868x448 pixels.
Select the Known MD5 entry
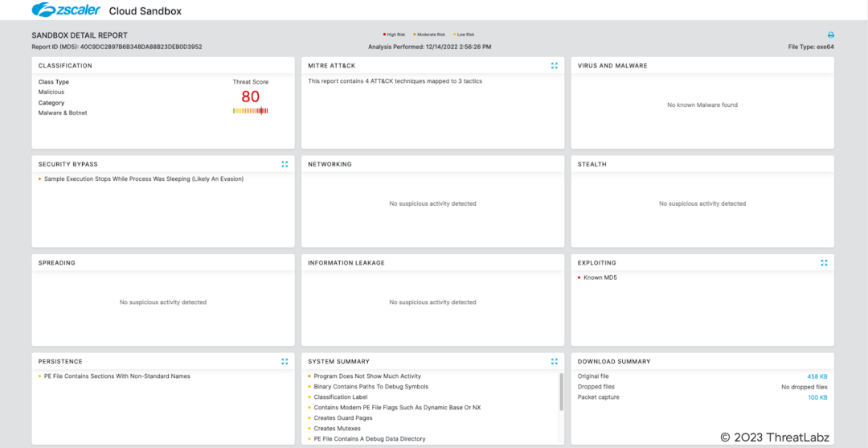coord(600,277)
